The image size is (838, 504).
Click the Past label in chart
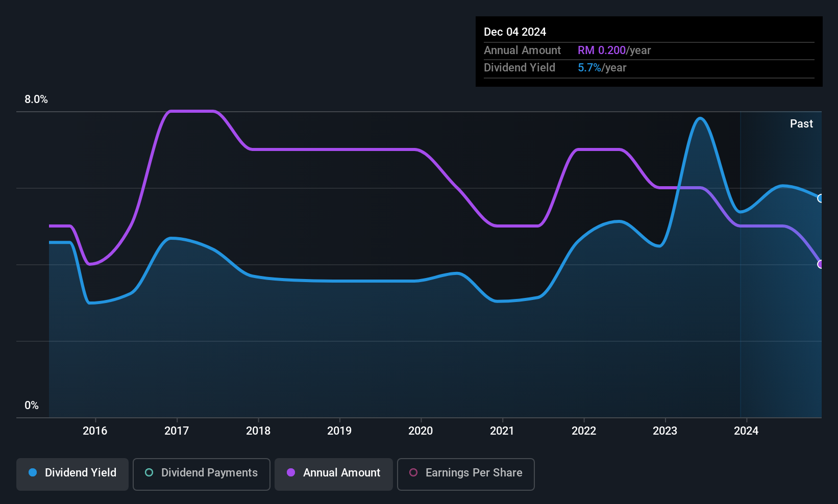pyautogui.click(x=801, y=123)
